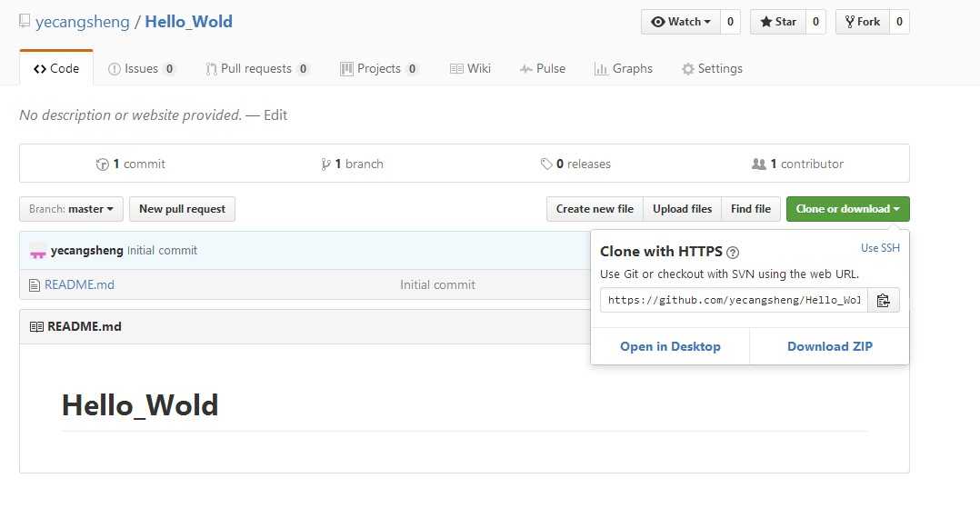Open Initial commit message in commit header

click(x=162, y=251)
